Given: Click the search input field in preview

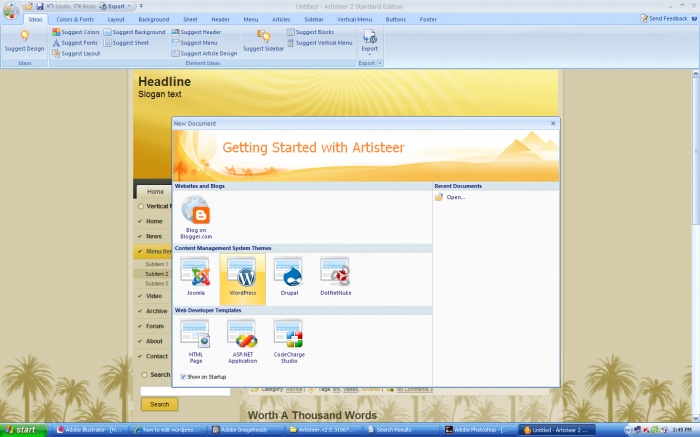Looking at the screenshot, I should (x=185, y=391).
